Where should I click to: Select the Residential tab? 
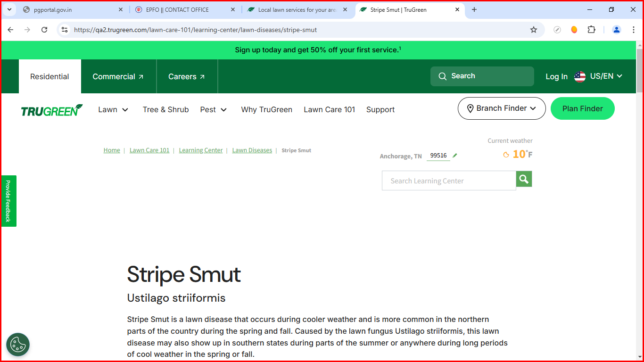[x=50, y=76]
